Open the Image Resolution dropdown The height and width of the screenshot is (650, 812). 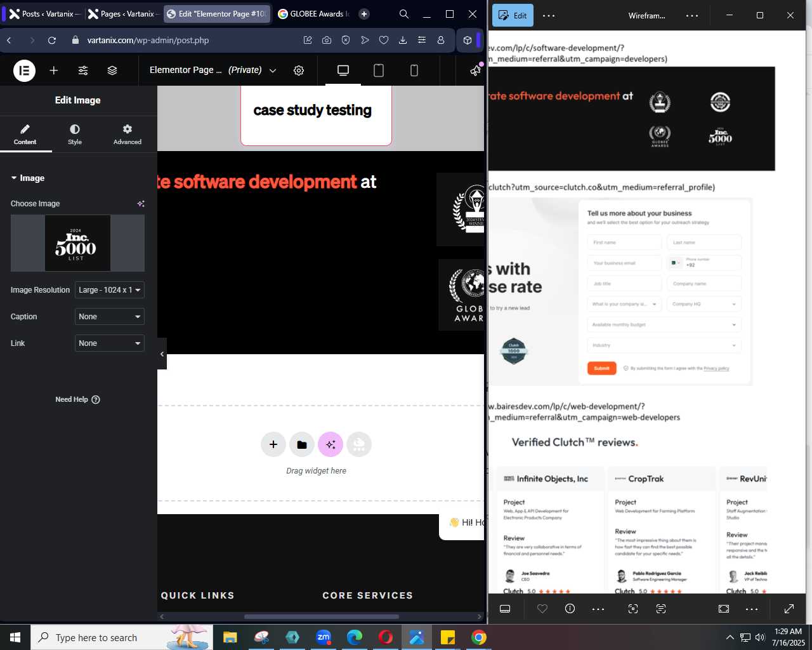tap(110, 290)
